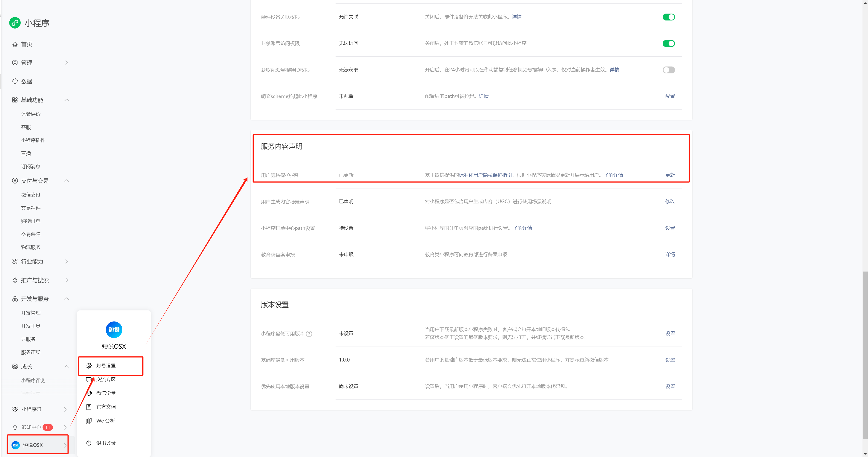The image size is (868, 457).
Task: Click the 成长 icon in sidebar
Action: point(15,366)
